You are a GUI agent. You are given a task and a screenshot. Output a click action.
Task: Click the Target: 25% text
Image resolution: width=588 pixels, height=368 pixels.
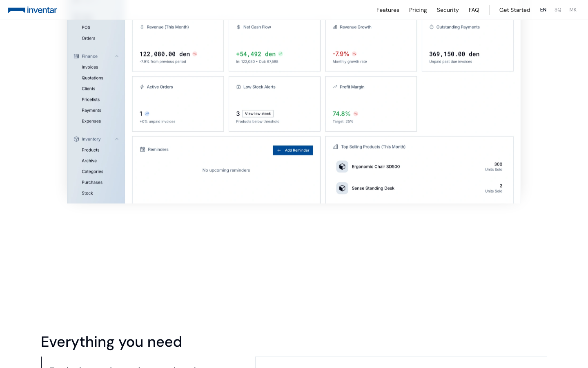(x=343, y=121)
